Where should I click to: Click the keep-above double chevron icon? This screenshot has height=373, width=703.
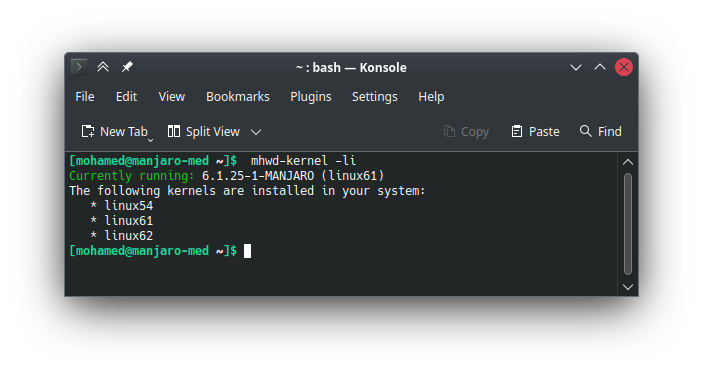click(x=103, y=67)
